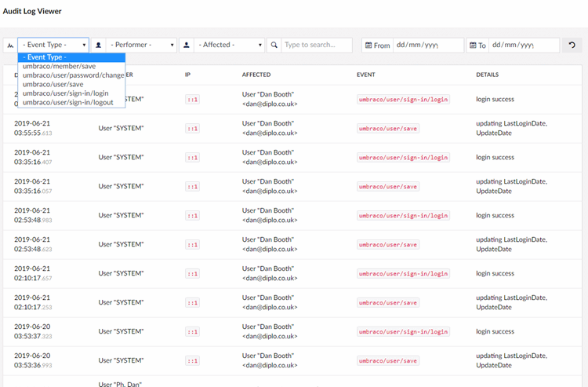
Task: Click affected user Dan Booth in first row
Action: (270, 99)
